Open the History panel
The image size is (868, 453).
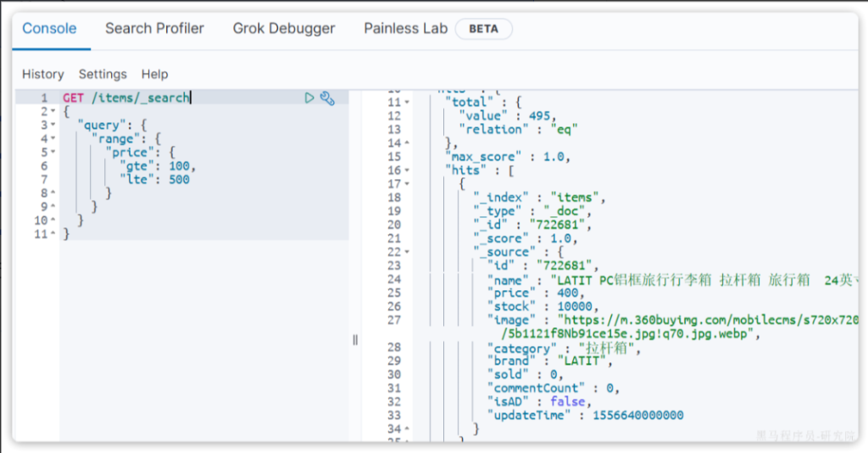coord(42,74)
